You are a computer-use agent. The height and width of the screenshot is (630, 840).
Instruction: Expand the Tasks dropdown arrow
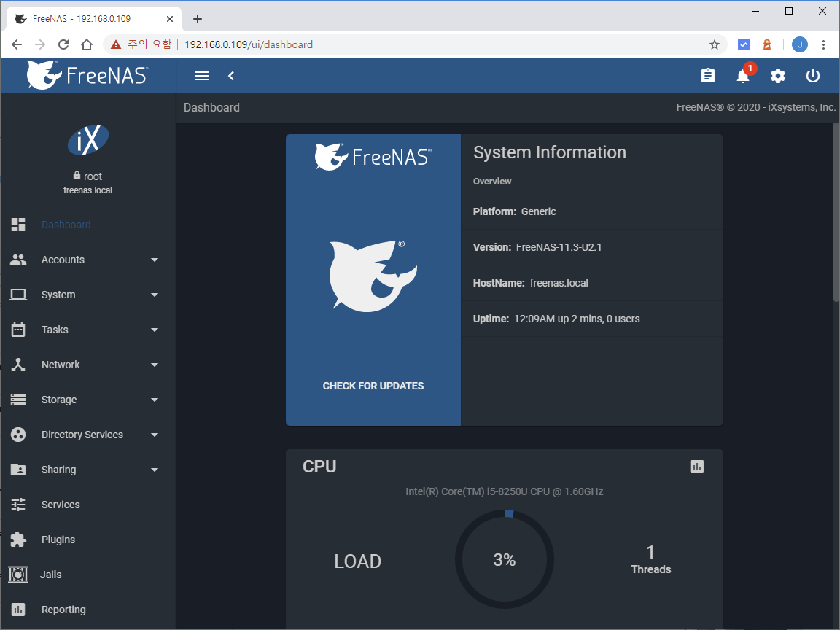155,330
